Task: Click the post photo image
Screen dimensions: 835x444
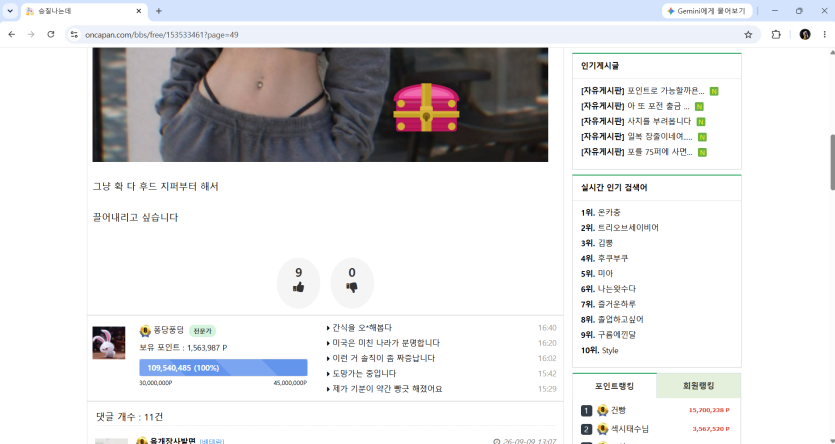Action: 320,104
